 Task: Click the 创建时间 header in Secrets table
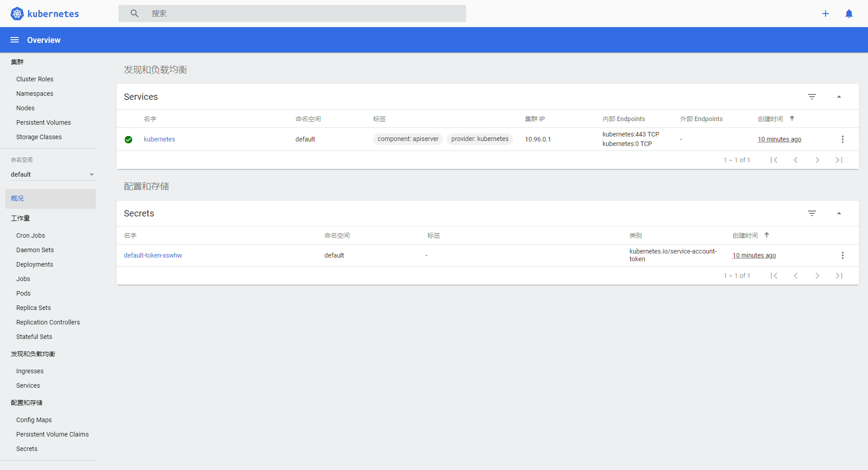(745, 235)
